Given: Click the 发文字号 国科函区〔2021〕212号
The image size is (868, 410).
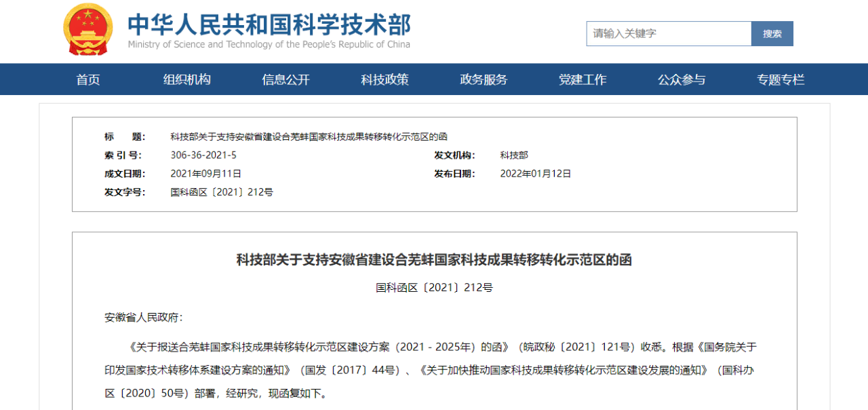Looking at the screenshot, I should tap(221, 191).
